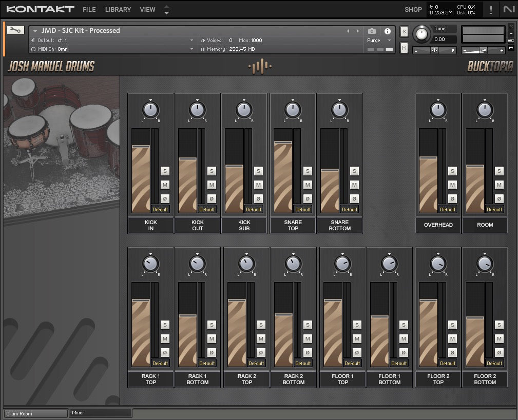Go to next instrument preset arrow
Image resolution: width=518 pixels, height=420 pixels.
(358, 31)
